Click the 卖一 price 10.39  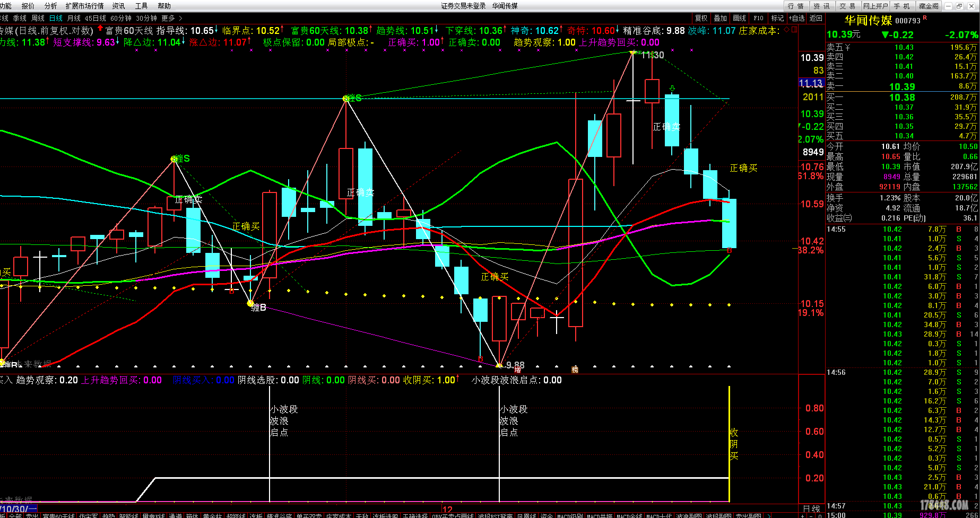pyautogui.click(x=902, y=86)
